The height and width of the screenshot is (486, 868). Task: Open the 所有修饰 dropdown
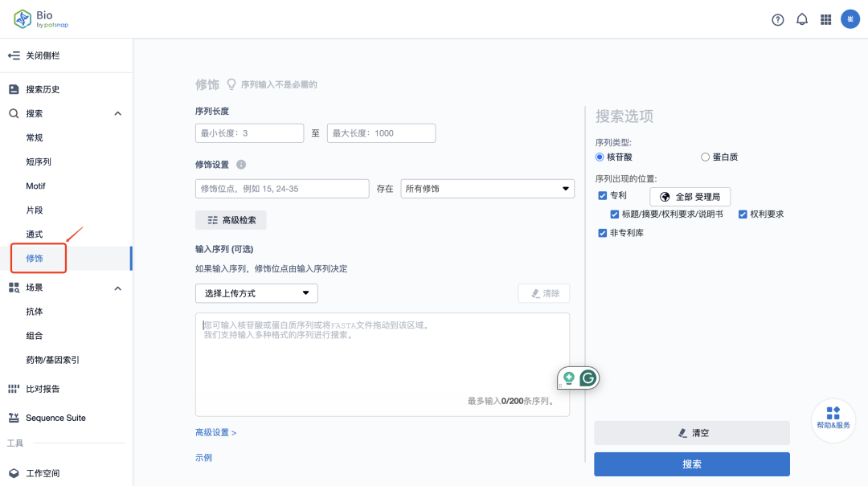(487, 189)
